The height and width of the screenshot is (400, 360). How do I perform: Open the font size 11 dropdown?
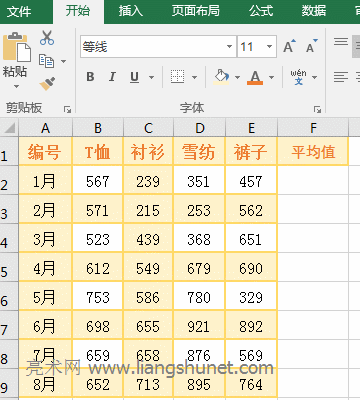click(x=269, y=47)
